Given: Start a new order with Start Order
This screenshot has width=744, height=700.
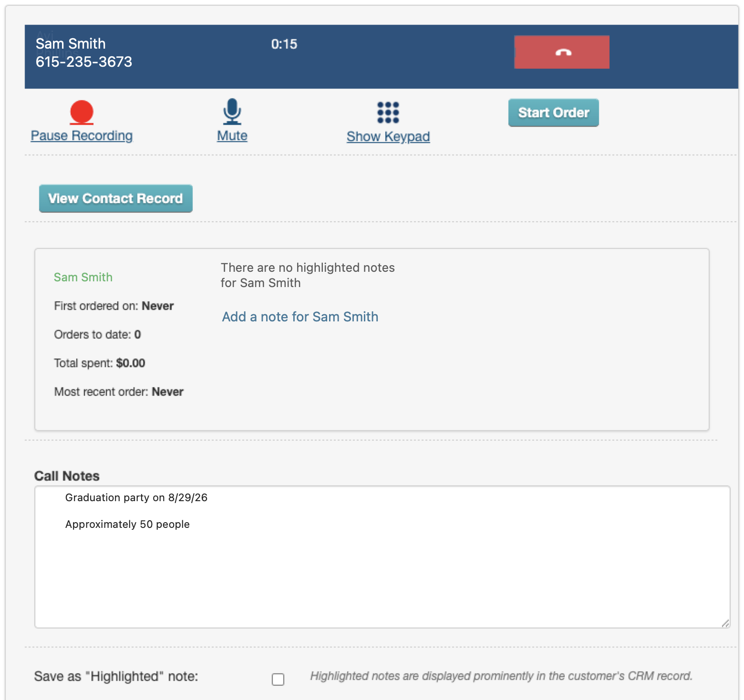Looking at the screenshot, I should tap(553, 113).
